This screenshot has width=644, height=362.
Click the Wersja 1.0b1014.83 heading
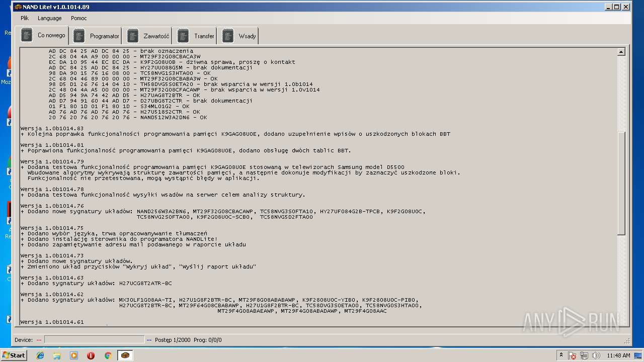52,129
